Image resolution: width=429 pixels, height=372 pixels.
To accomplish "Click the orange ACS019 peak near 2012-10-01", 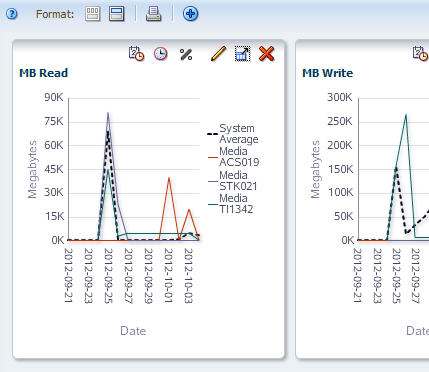I will (169, 179).
